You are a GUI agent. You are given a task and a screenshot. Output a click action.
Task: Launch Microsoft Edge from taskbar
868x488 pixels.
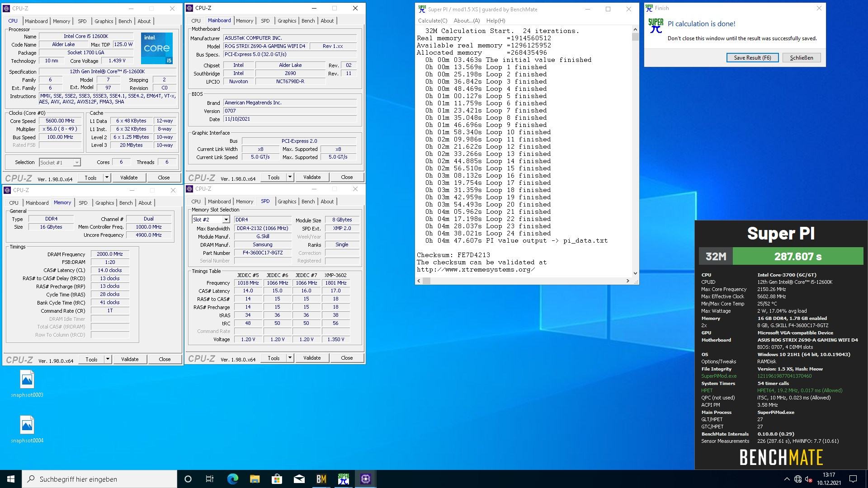pyautogui.click(x=232, y=479)
